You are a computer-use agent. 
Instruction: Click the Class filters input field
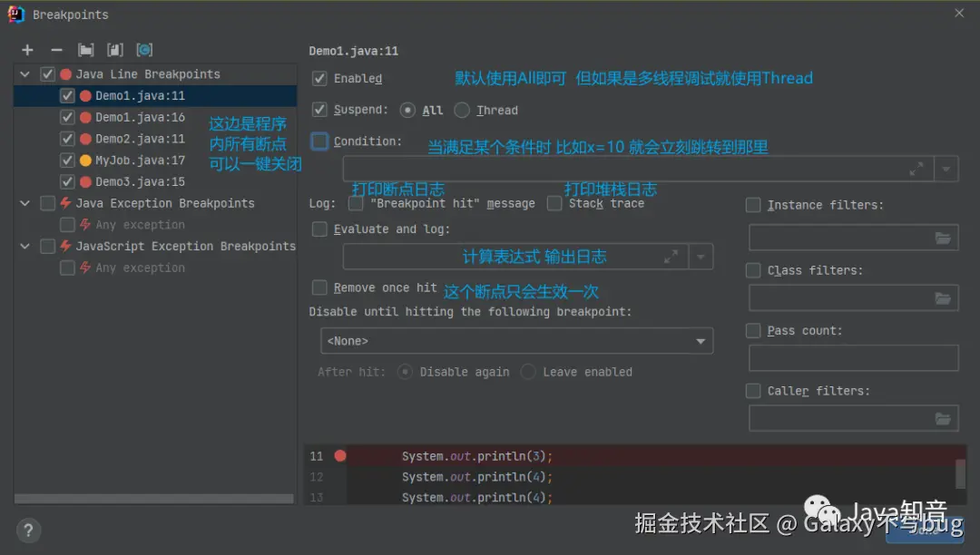[x=853, y=298]
